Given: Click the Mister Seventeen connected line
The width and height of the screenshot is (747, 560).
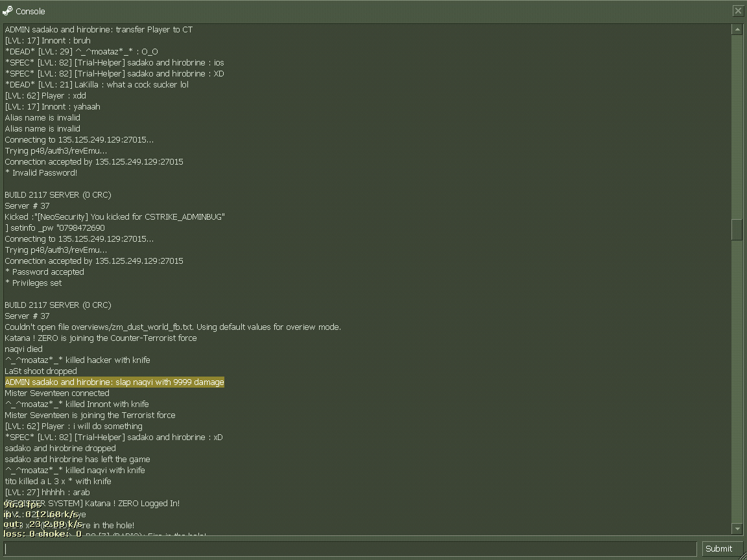Looking at the screenshot, I should pyautogui.click(x=57, y=393).
